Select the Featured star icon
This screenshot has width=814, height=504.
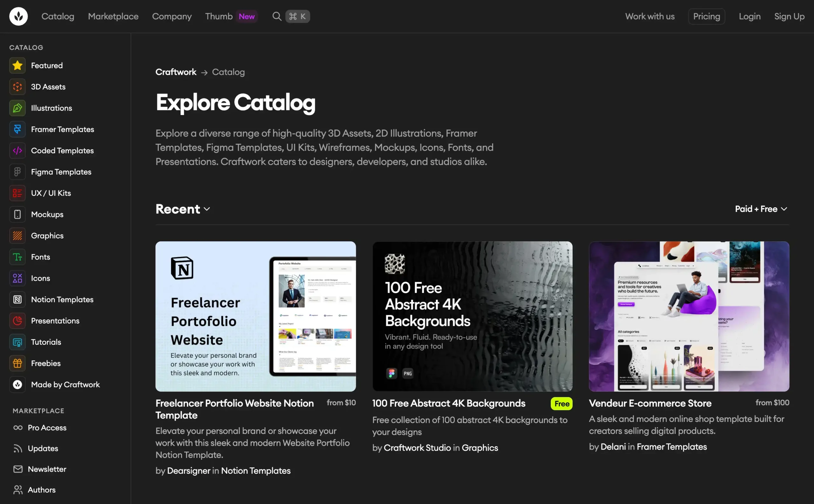tap(17, 65)
